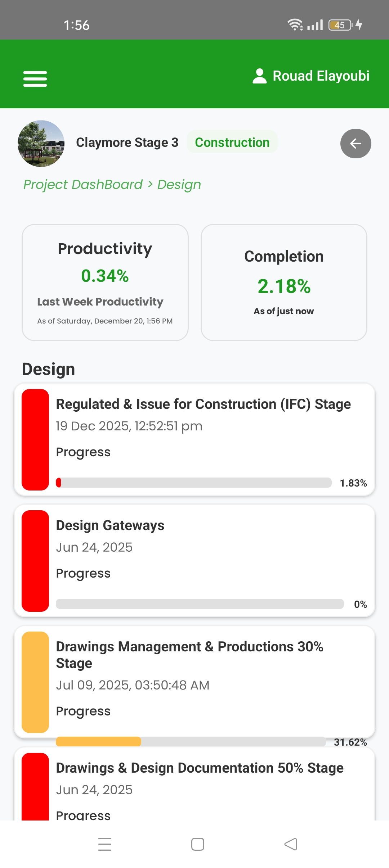Open the Completion card
The image size is (389, 868).
click(x=284, y=282)
